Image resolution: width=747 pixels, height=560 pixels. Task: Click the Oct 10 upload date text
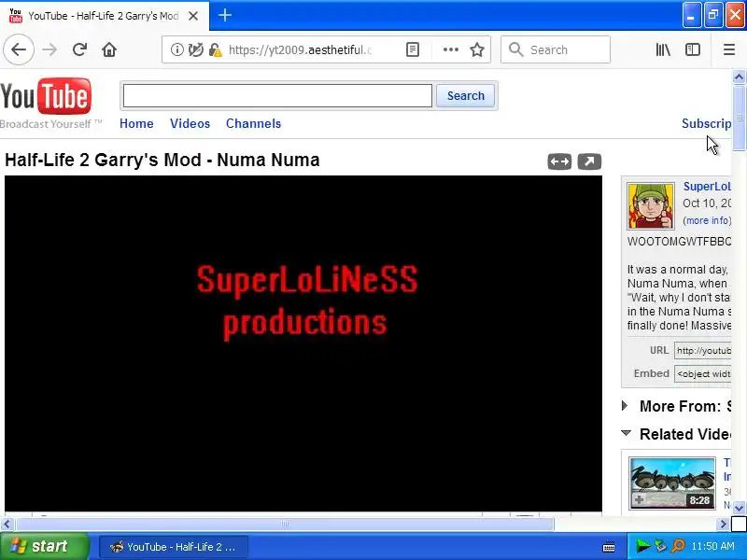click(x=707, y=203)
